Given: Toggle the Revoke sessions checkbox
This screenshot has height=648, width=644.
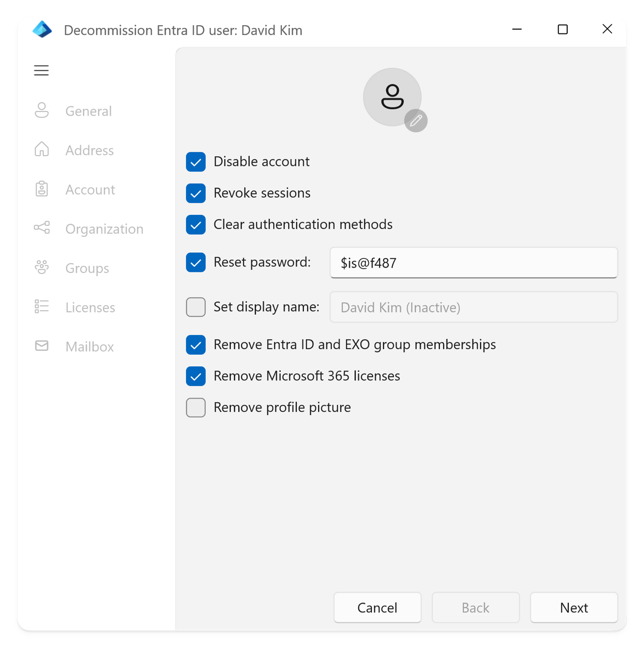Looking at the screenshot, I should coord(196,193).
